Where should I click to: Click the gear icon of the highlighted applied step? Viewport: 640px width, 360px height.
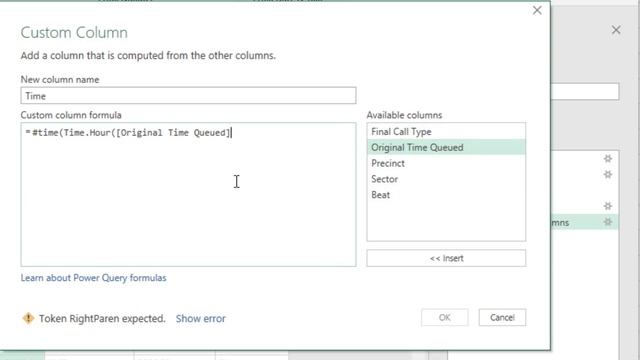click(608, 222)
